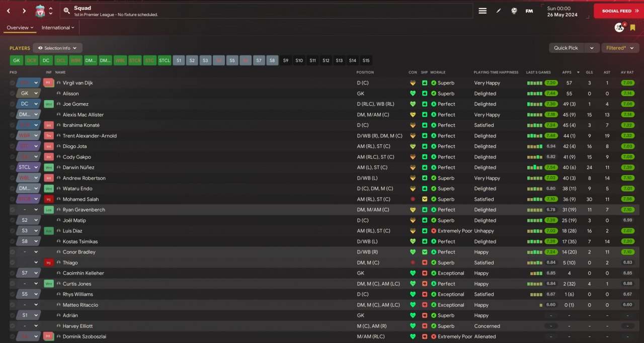This screenshot has height=343, width=644.
Task: Open the Quick Pick dropdown arrow
Action: 592,48
